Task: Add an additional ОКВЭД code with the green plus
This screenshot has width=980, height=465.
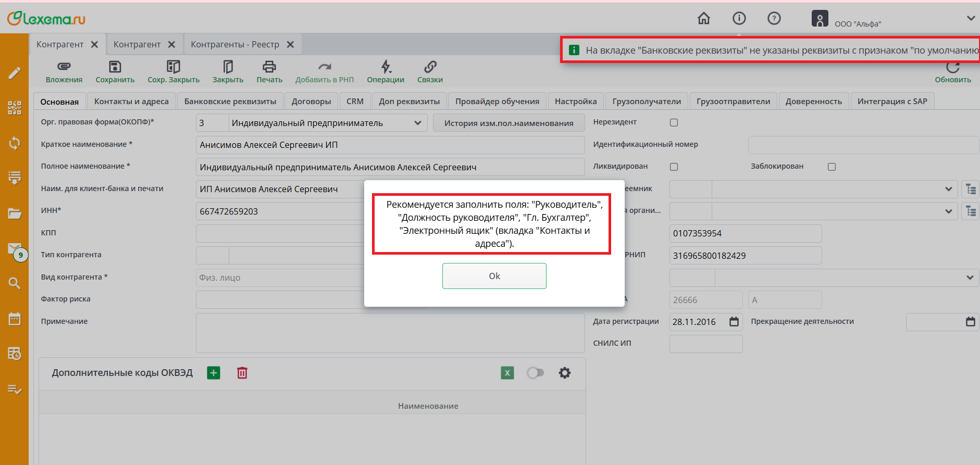Action: coord(214,373)
